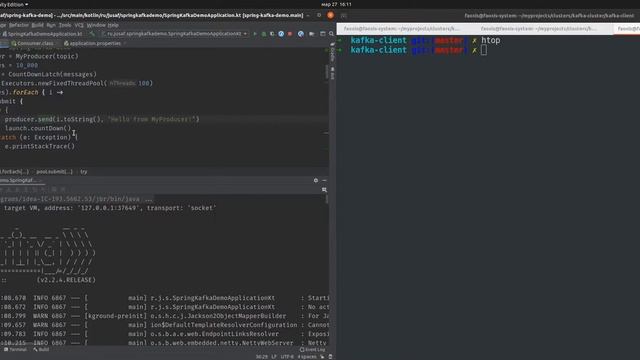The height and width of the screenshot is (360, 640).
Task: Click the (v2.2.4.RELEASE) Spring version text
Action: [66, 280]
